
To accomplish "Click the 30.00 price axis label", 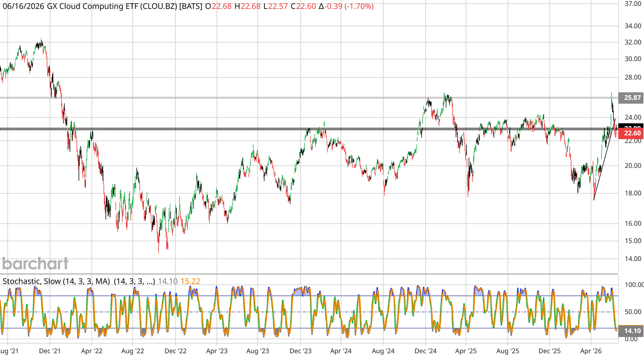I will (633, 59).
